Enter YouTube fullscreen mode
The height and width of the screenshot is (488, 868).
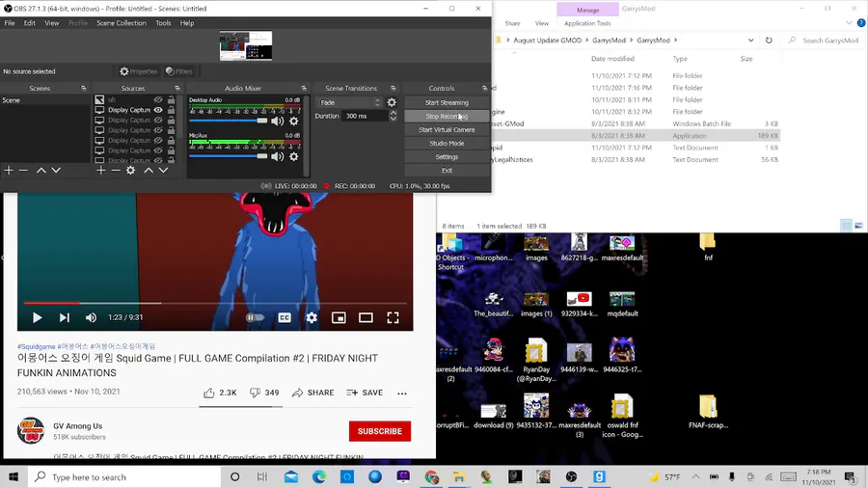[393, 317]
